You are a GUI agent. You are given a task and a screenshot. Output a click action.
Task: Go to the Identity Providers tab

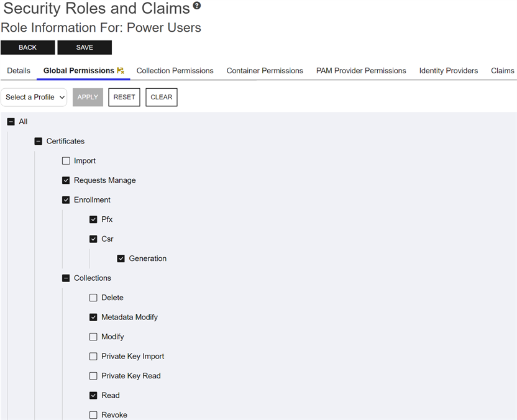[x=448, y=71]
